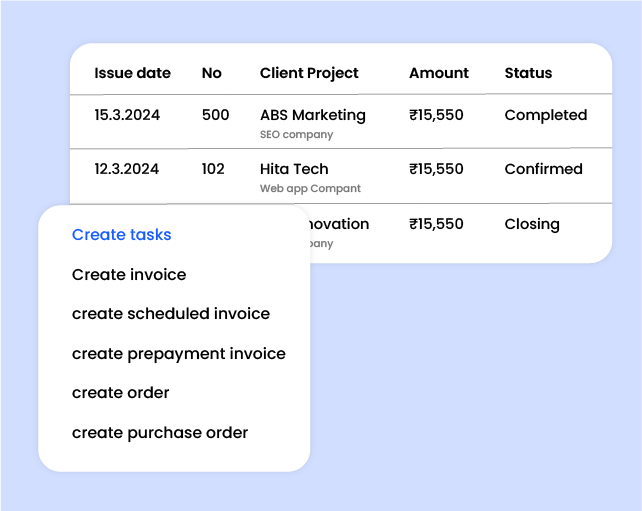Open the Hita Tech client project
The height and width of the screenshot is (511, 642).
294,169
